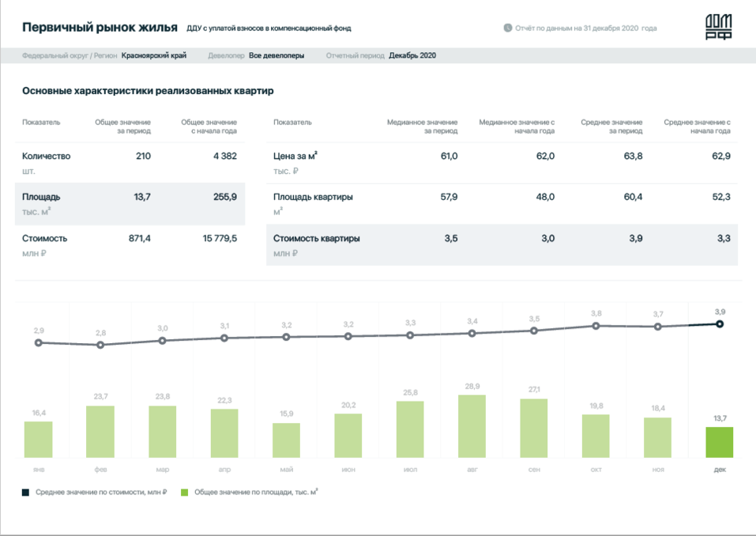
Task: Click the clock icon beside report date
Action: [x=508, y=28]
